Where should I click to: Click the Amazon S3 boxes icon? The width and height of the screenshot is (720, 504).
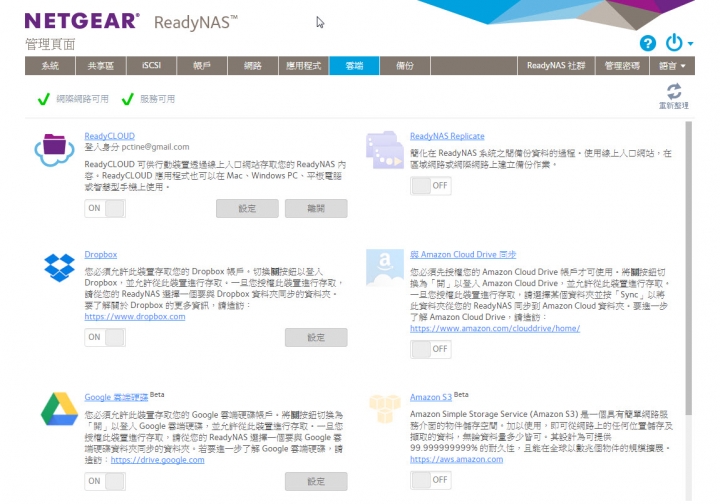pos(385,409)
